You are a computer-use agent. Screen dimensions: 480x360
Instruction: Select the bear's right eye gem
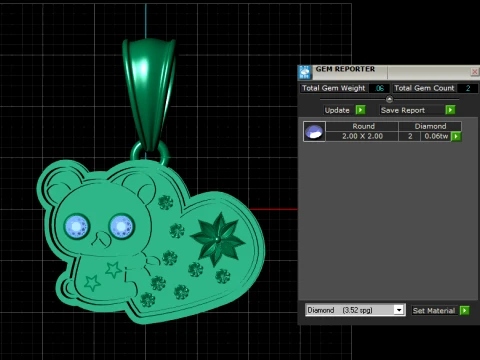(x=121, y=227)
